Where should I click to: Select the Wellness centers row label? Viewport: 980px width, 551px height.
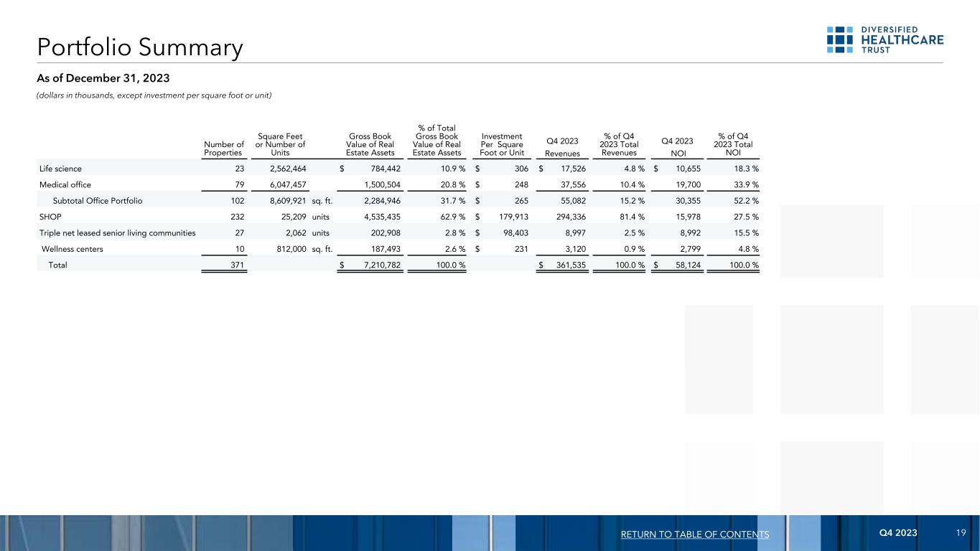point(72,249)
